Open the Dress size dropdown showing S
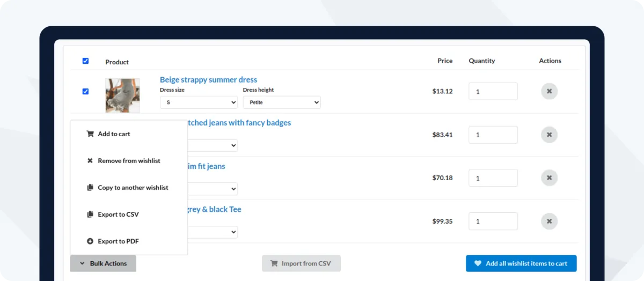The image size is (644, 281). coord(199,102)
